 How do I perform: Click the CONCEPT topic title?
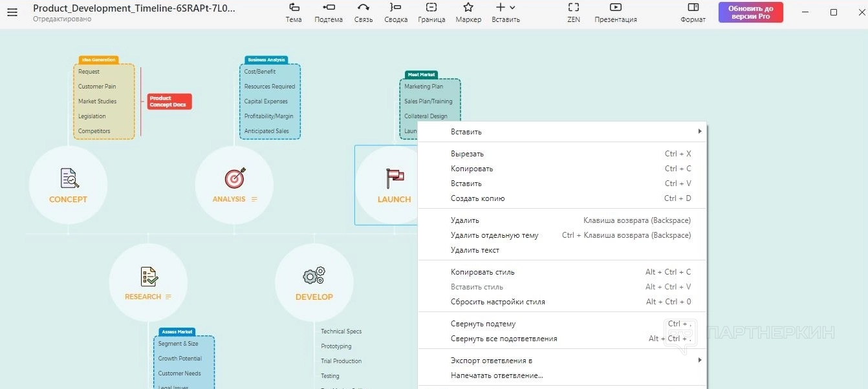tap(68, 199)
